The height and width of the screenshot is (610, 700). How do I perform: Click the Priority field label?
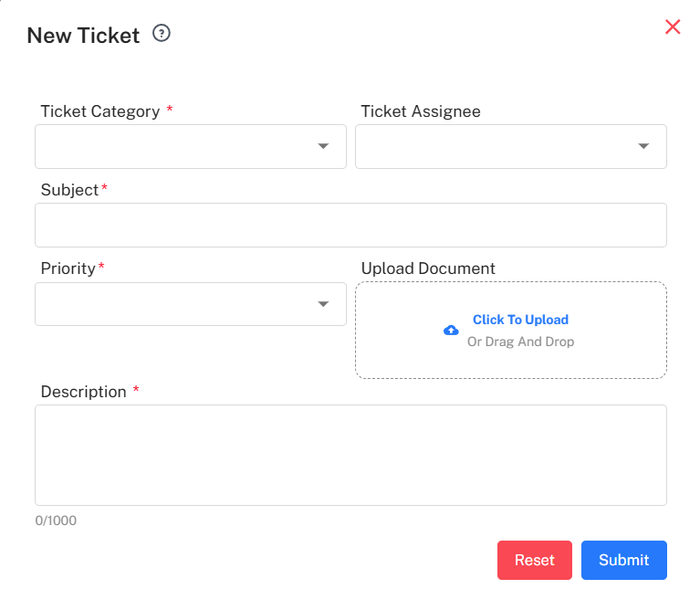[68, 268]
